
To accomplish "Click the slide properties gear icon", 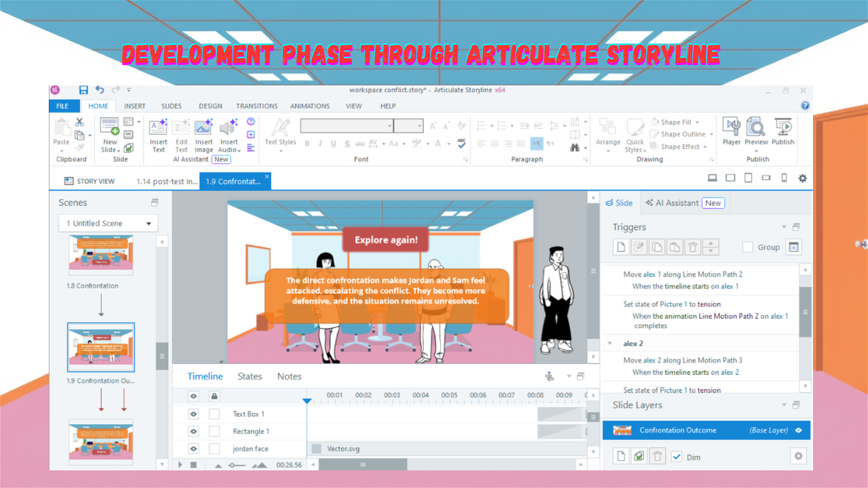I will click(798, 456).
